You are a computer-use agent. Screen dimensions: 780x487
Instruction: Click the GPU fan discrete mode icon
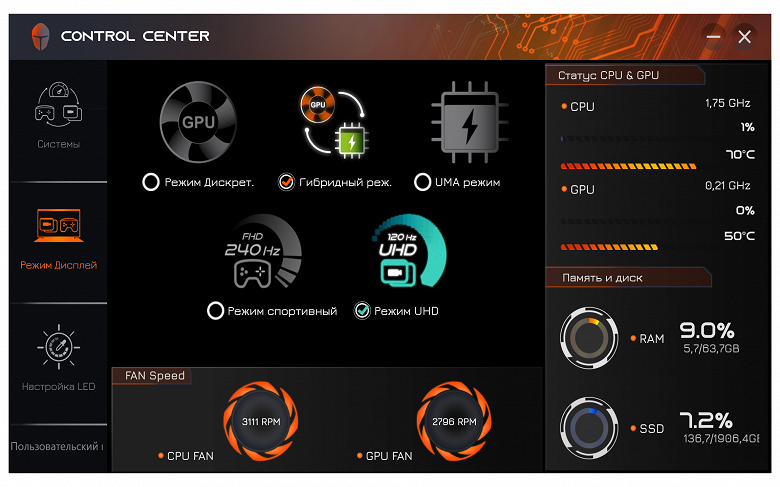[198, 122]
